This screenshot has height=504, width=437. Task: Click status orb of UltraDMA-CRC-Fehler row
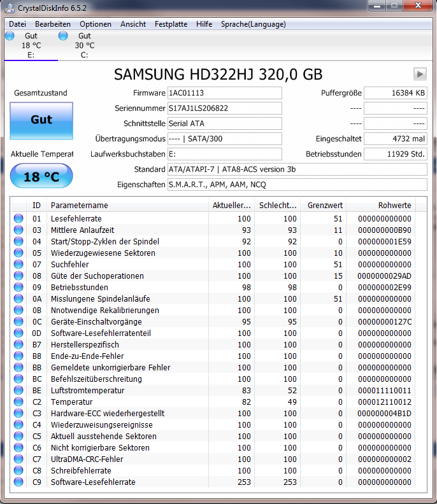[18, 459]
